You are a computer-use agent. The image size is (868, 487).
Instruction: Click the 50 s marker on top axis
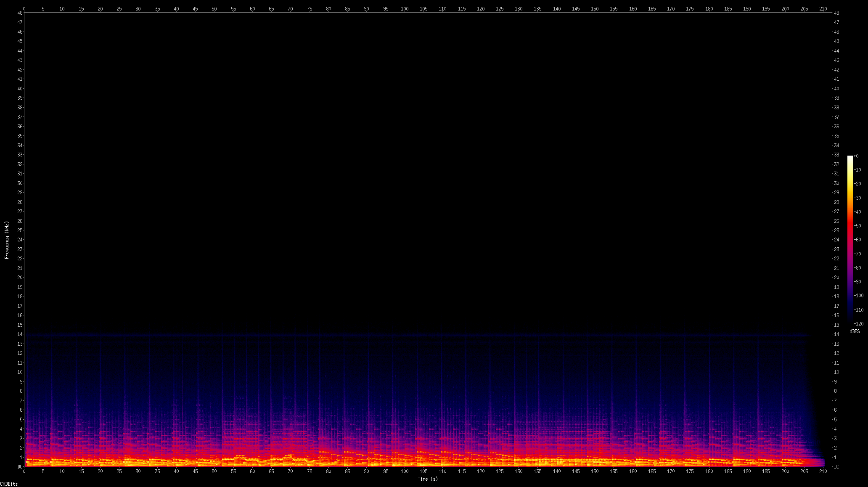[214, 8]
